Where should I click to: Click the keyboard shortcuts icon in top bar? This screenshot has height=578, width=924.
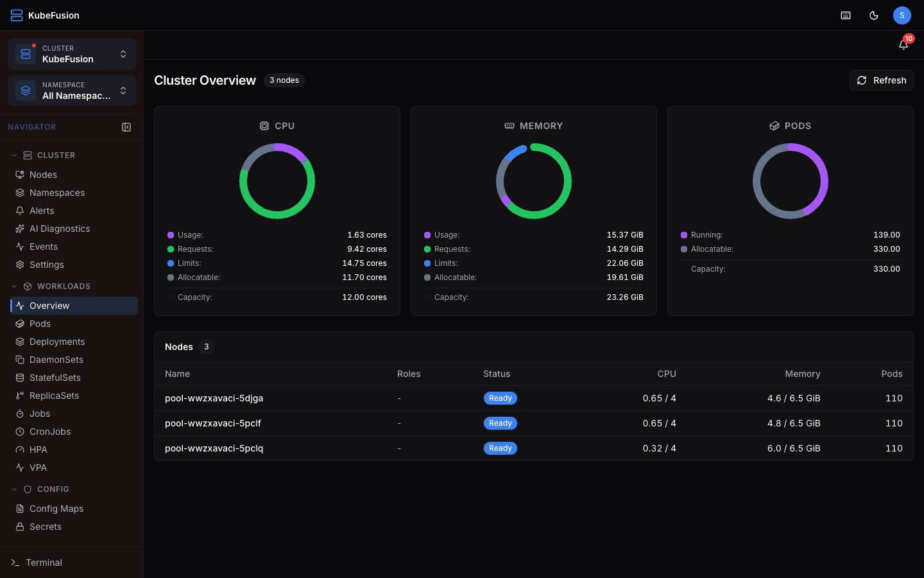(x=845, y=15)
